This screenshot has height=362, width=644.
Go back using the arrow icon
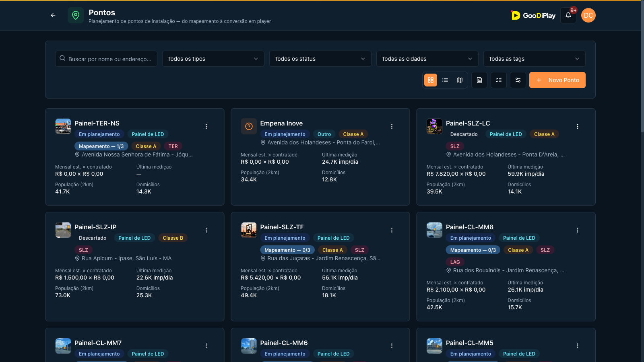(53, 15)
